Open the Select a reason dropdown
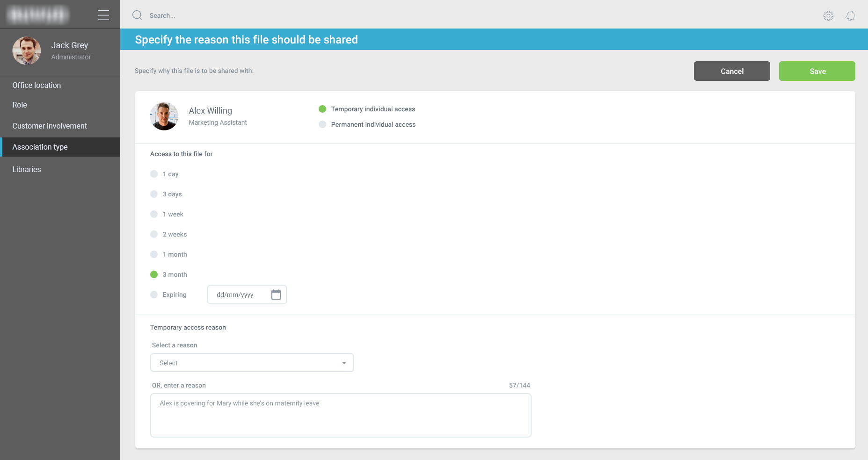 click(x=252, y=363)
